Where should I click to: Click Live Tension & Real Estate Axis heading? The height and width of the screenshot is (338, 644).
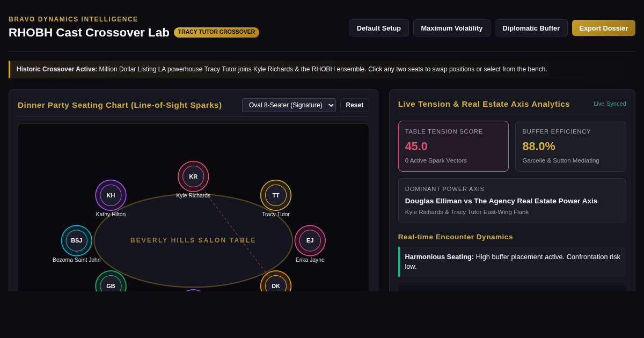point(484,104)
